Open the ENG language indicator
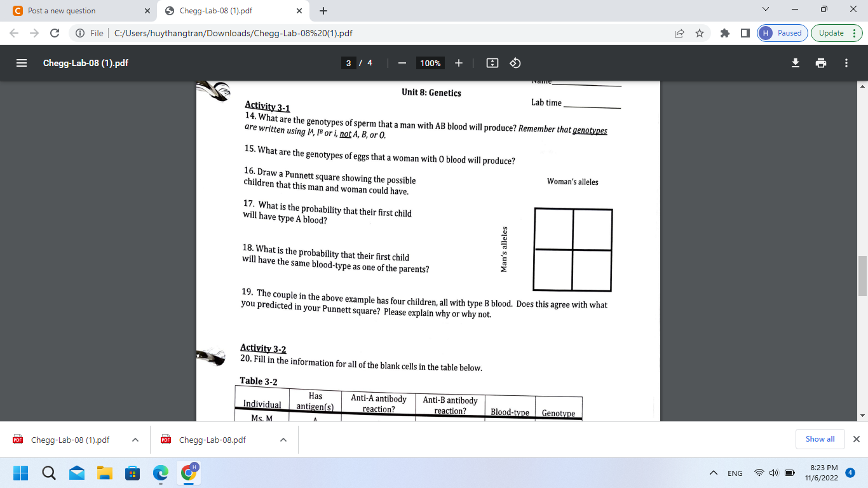This screenshot has width=868, height=488. tap(735, 473)
